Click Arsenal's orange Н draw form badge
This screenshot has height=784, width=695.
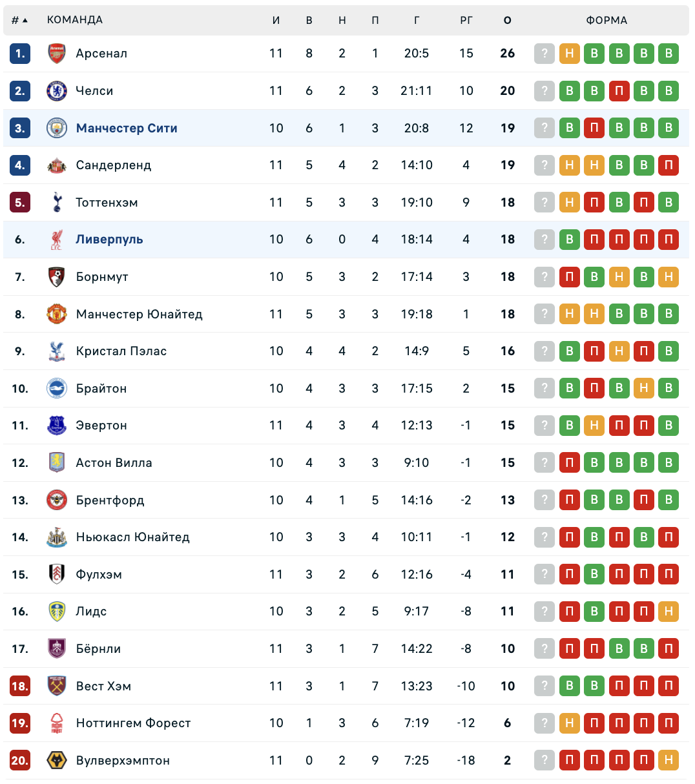(569, 54)
